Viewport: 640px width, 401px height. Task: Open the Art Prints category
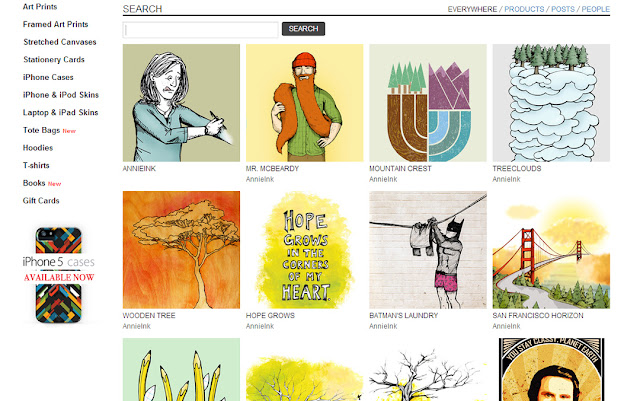pos(40,7)
